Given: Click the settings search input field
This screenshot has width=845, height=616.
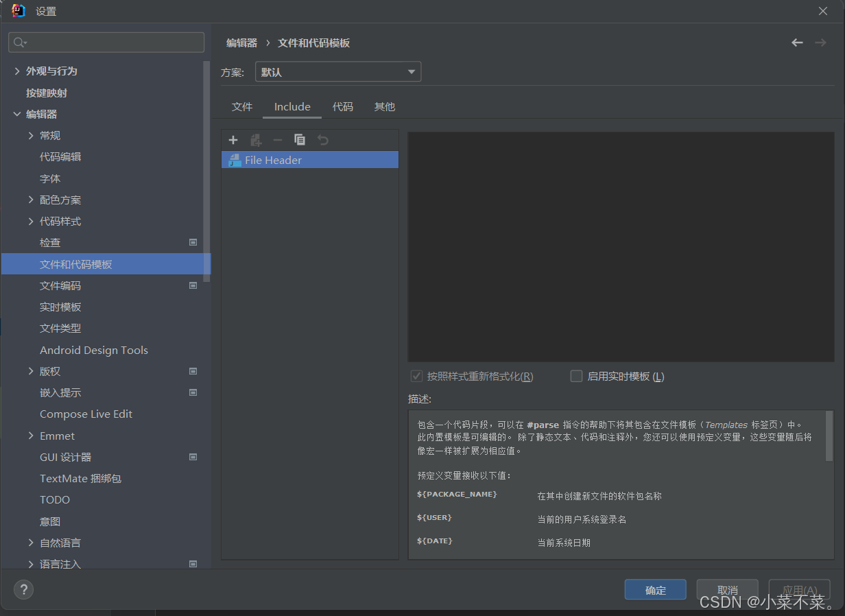Looking at the screenshot, I should click(x=106, y=43).
